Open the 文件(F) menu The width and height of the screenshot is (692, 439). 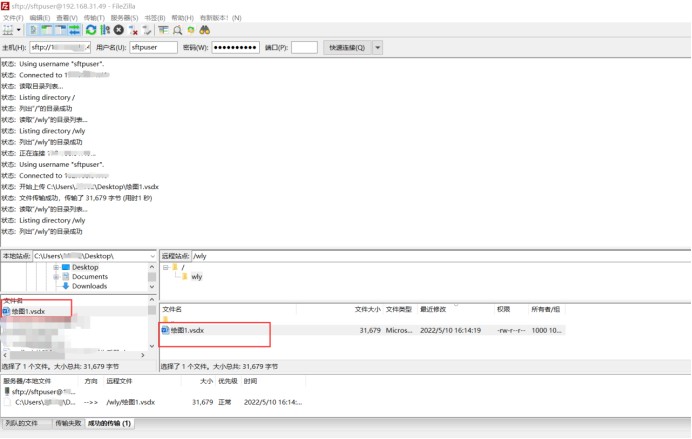[x=13, y=18]
